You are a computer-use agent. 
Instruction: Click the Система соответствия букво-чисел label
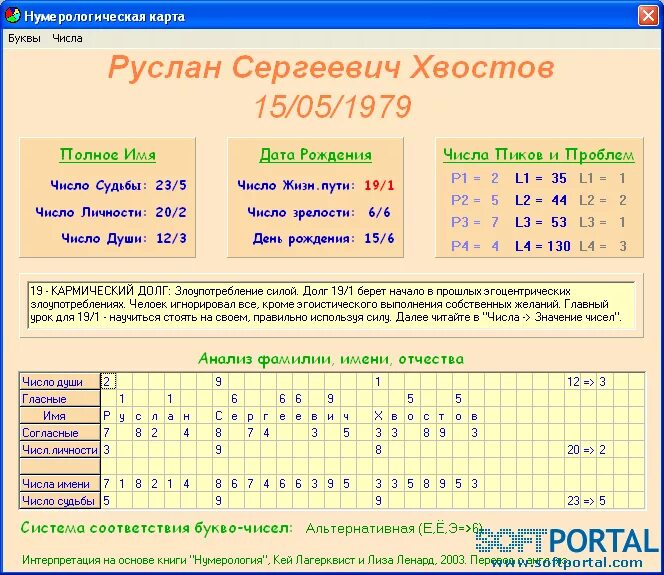(156, 528)
